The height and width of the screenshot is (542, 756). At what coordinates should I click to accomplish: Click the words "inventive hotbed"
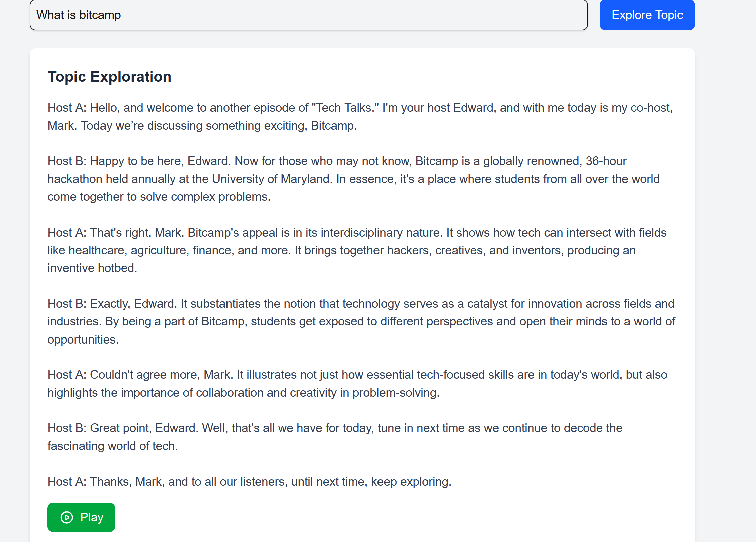(x=92, y=268)
